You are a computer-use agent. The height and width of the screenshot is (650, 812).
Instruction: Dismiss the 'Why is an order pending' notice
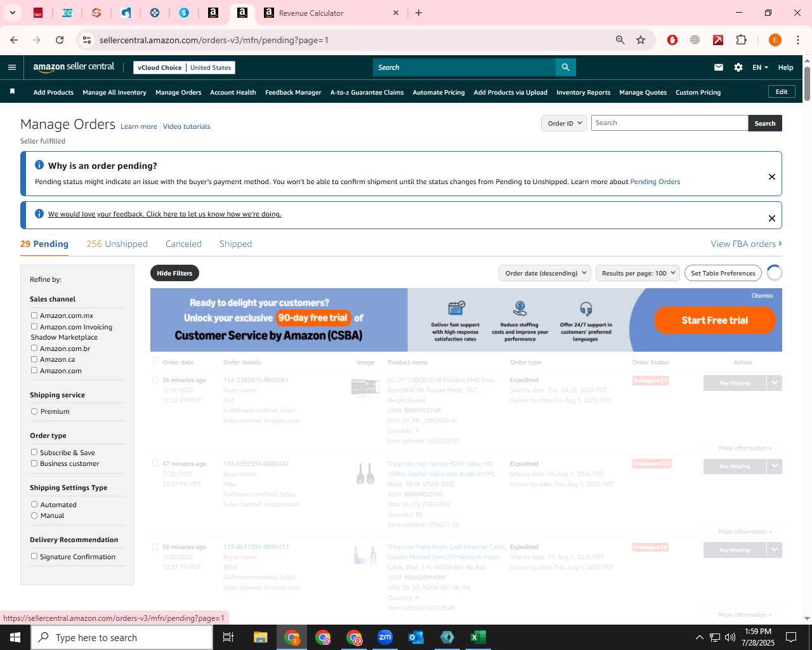(772, 176)
